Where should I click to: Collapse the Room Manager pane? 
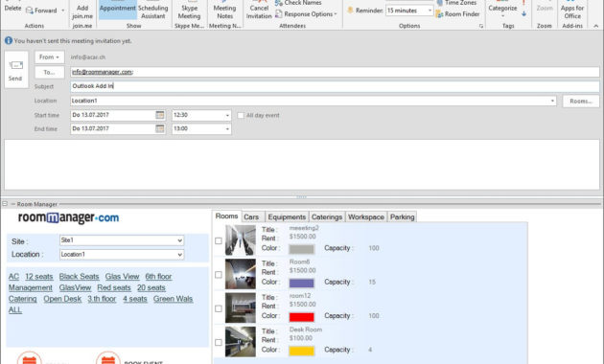click(x=5, y=203)
